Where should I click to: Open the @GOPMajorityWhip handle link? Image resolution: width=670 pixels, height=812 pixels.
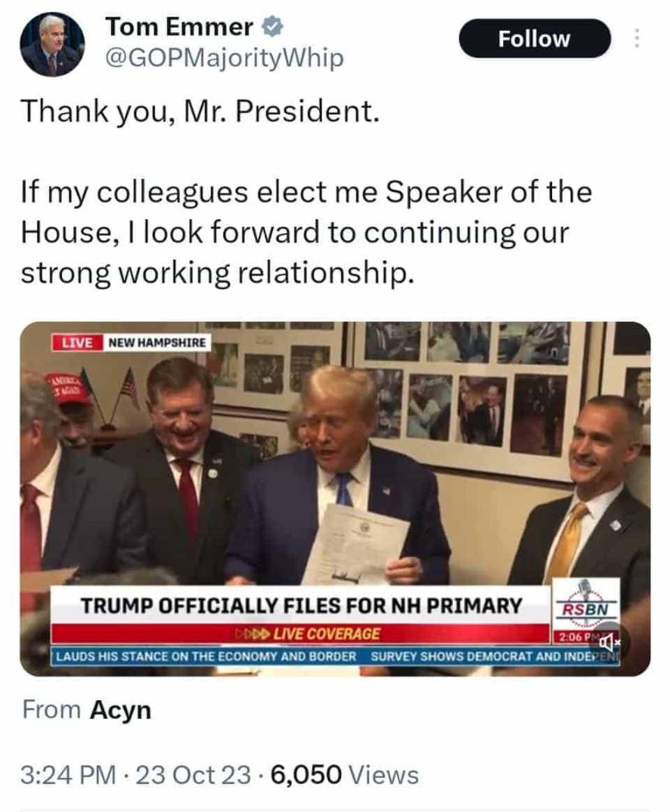223,58
